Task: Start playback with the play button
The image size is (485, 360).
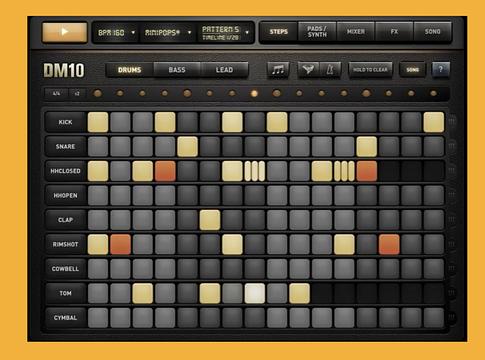Action: (x=65, y=32)
